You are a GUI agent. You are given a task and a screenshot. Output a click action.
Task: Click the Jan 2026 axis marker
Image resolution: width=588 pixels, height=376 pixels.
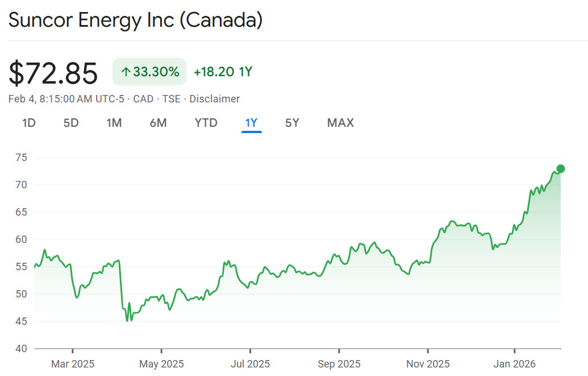click(515, 364)
